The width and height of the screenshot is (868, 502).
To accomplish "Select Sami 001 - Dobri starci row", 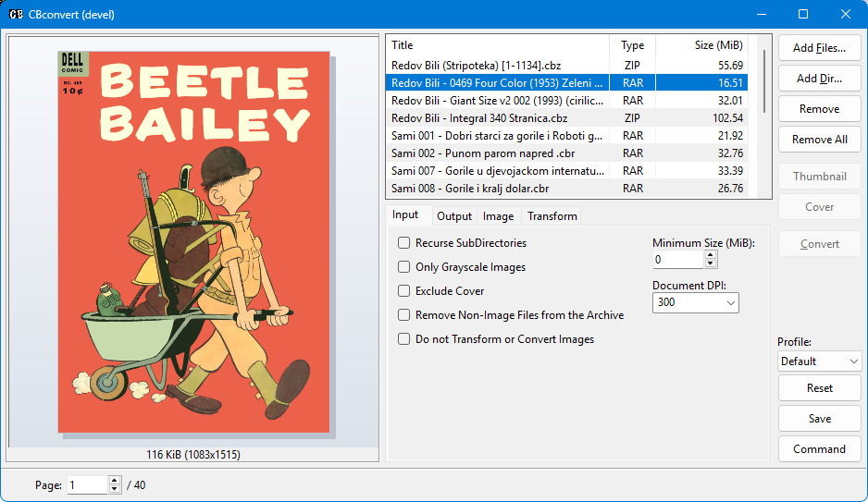I will (567, 136).
